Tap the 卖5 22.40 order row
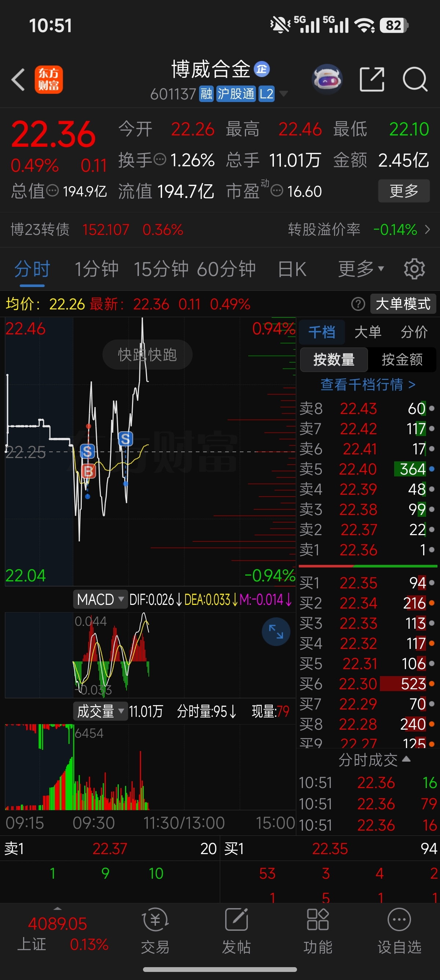This screenshot has width=440, height=980. [367, 469]
